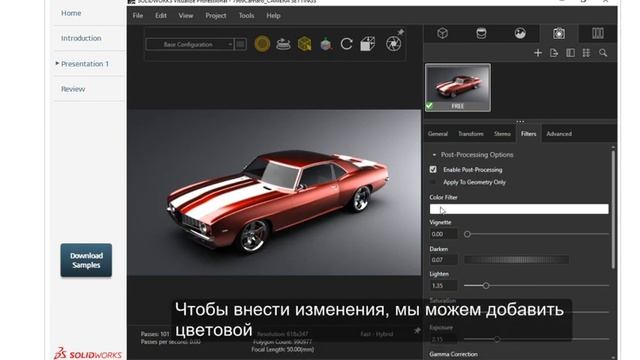Open the Libraries books palette tab
Screen dimensions: 640x360
pyautogui.click(x=598, y=33)
